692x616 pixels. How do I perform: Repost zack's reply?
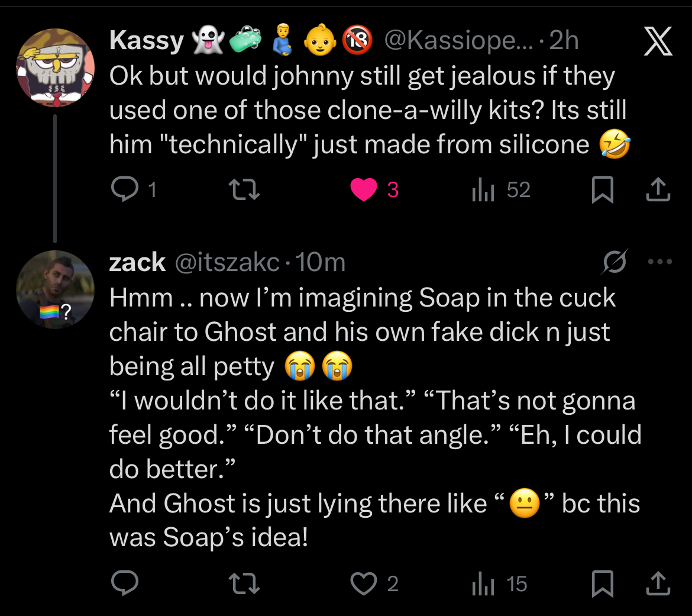244,584
